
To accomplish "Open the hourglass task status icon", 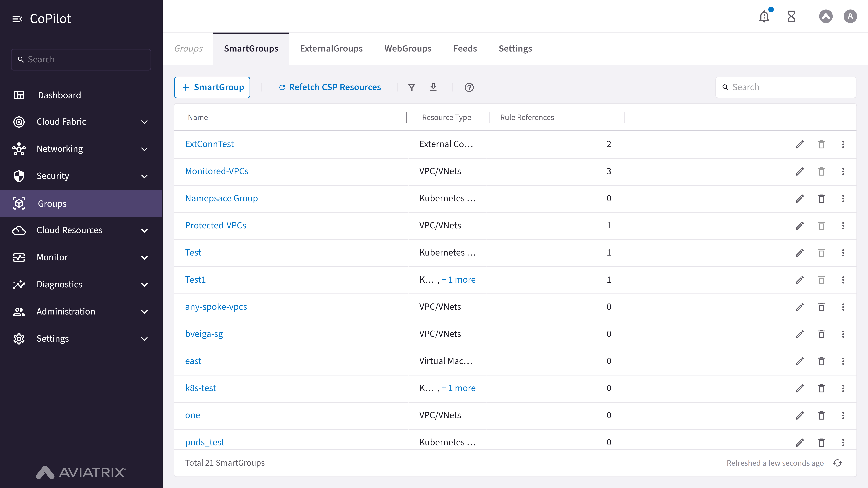I will (791, 16).
